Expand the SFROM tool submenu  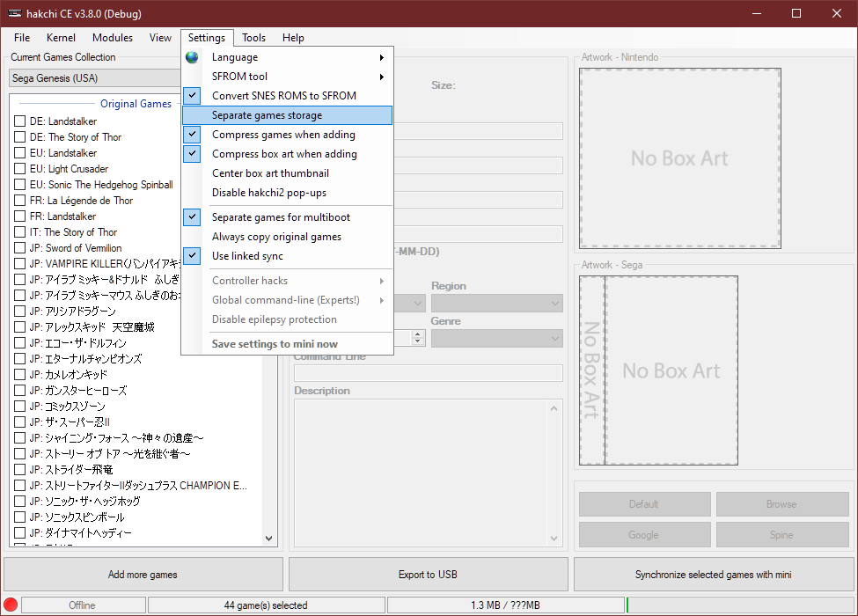tap(287, 77)
